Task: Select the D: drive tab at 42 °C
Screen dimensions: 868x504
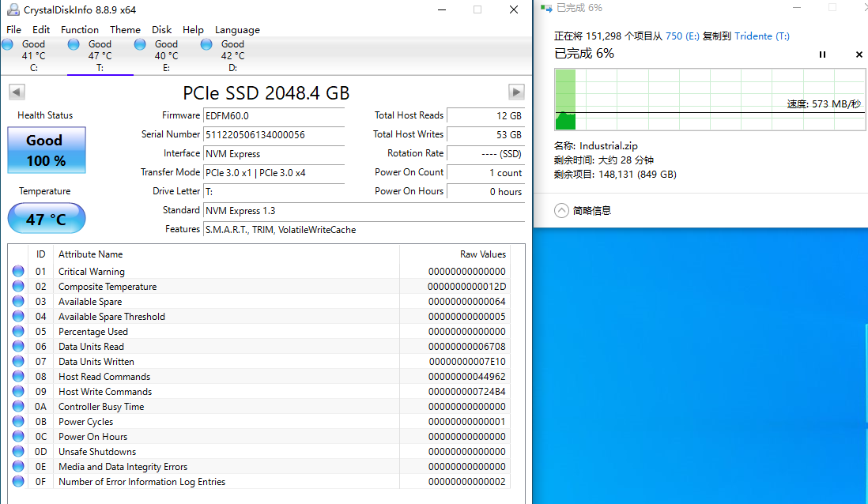Action: tap(233, 55)
